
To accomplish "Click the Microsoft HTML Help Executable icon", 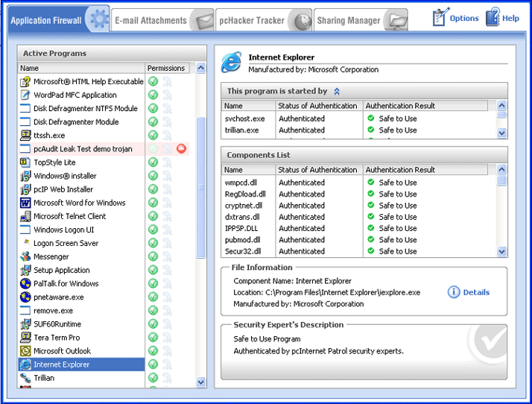I will point(25,81).
